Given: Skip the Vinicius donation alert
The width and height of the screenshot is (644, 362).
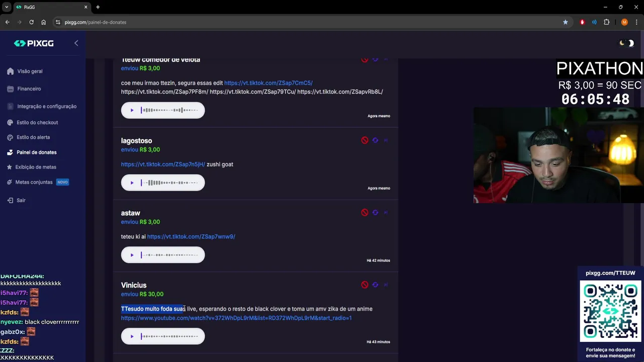Looking at the screenshot, I should pyautogui.click(x=386, y=285).
